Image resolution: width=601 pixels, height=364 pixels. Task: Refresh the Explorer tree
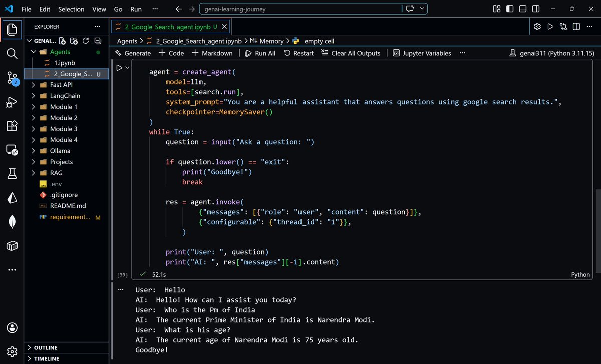[86, 41]
